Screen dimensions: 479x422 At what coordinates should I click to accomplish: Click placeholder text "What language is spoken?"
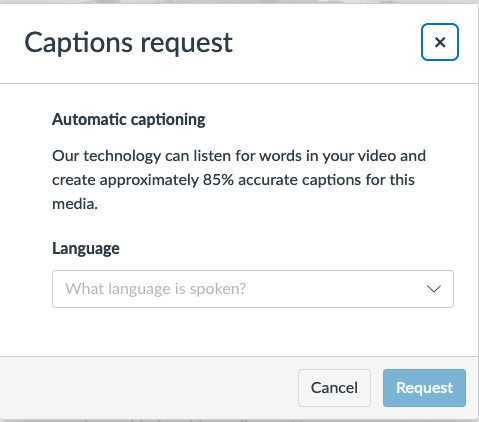click(x=155, y=289)
